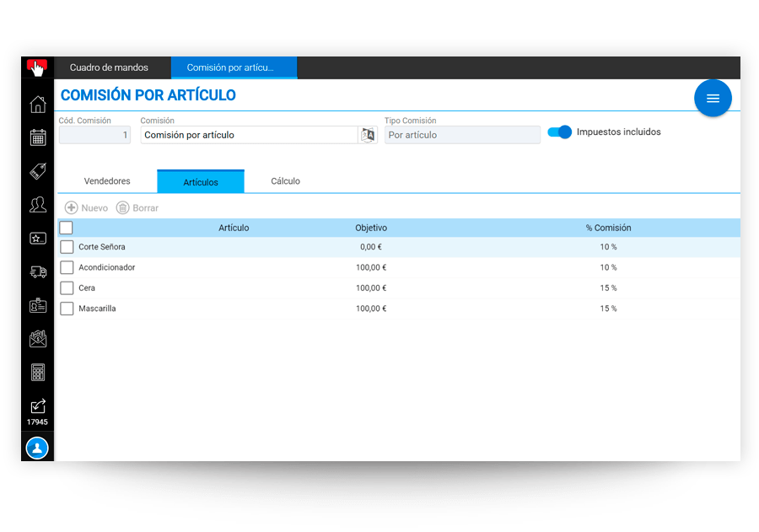759x532 pixels.
Task: Click the Cód. Comisión field
Action: 94,135
